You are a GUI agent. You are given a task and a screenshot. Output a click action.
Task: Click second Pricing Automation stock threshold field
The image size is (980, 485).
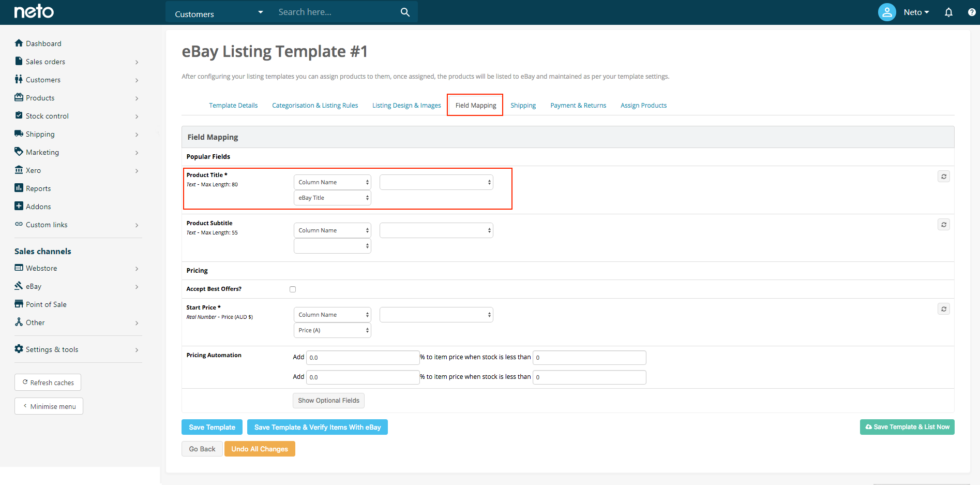589,377
